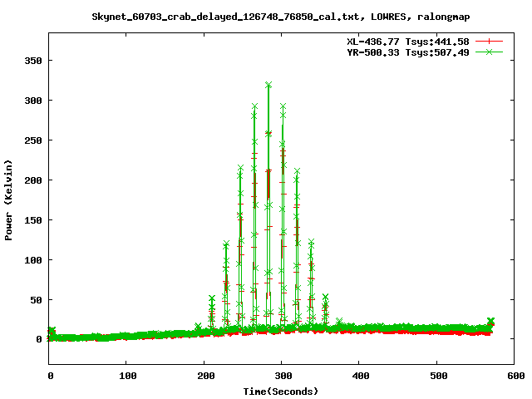Click the final green data marker near 570 seconds
This screenshot has height=399, width=532.
[490, 321]
